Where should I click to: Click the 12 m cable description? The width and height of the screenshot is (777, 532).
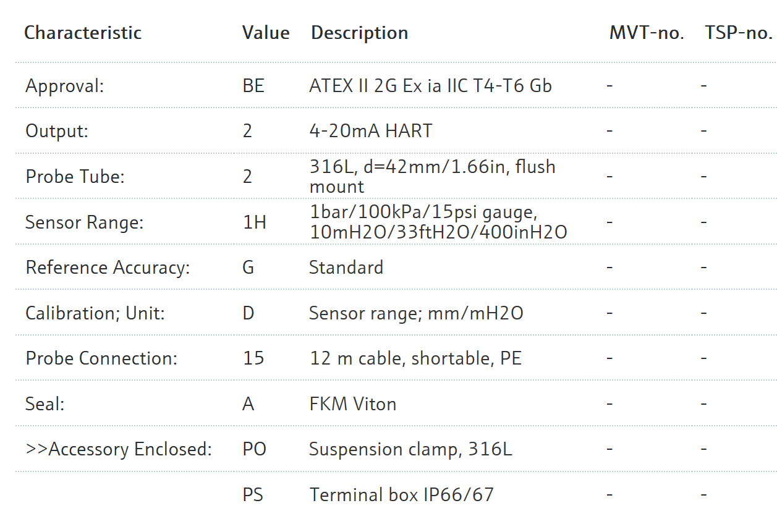(x=415, y=358)
